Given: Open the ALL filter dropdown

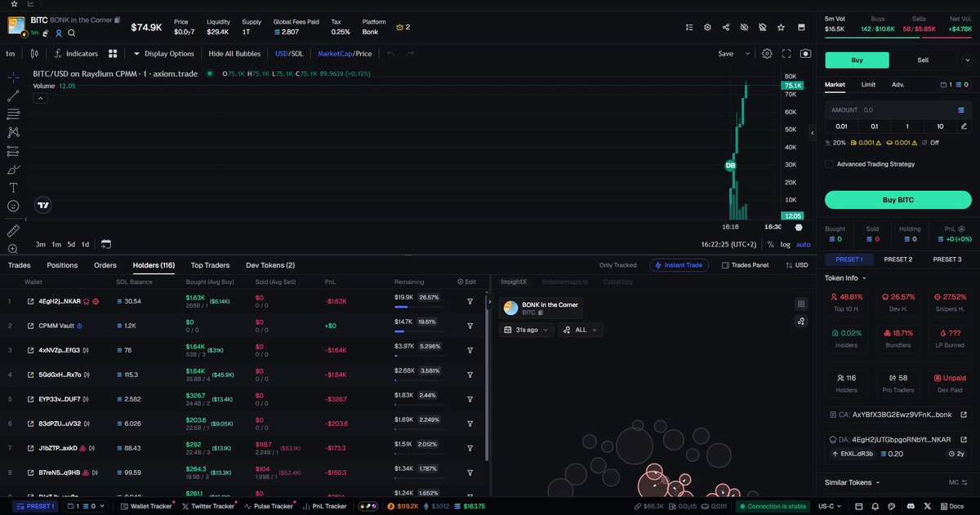Looking at the screenshot, I should (581, 330).
